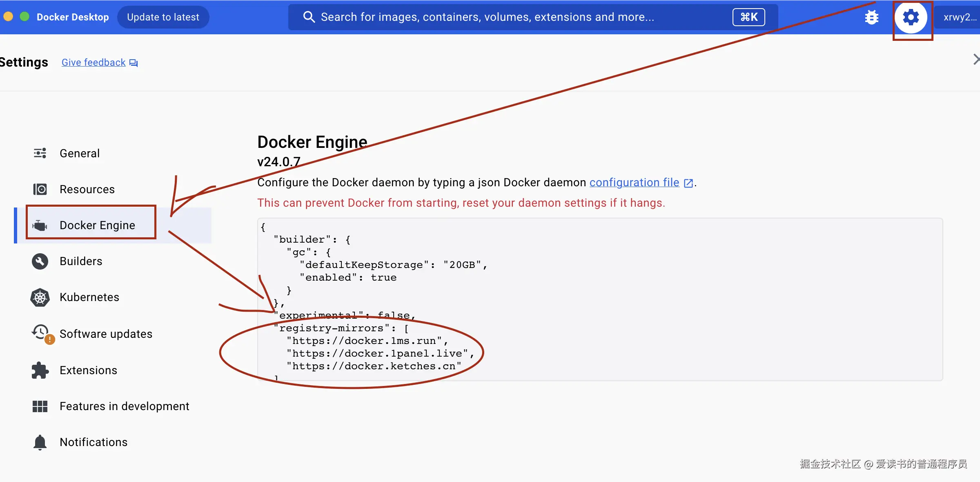The image size is (980, 482).
Task: Open the xrwy2 account menu
Action: pyautogui.click(x=960, y=17)
